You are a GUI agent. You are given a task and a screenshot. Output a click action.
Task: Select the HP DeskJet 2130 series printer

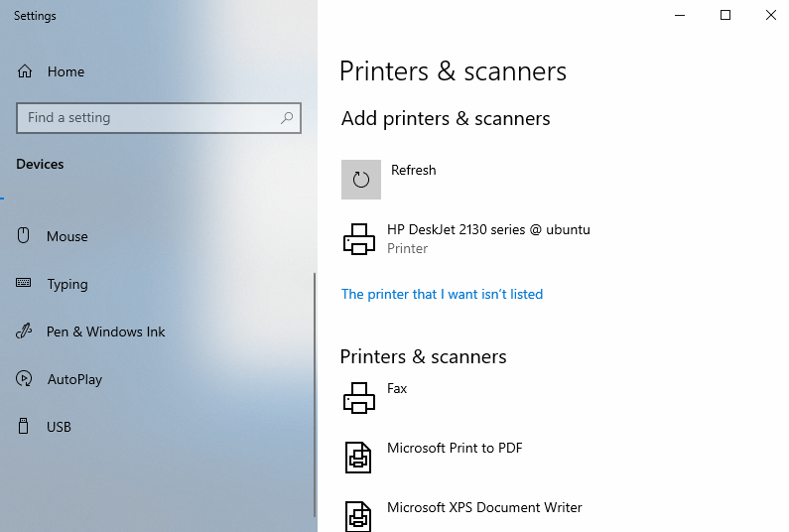[487, 230]
